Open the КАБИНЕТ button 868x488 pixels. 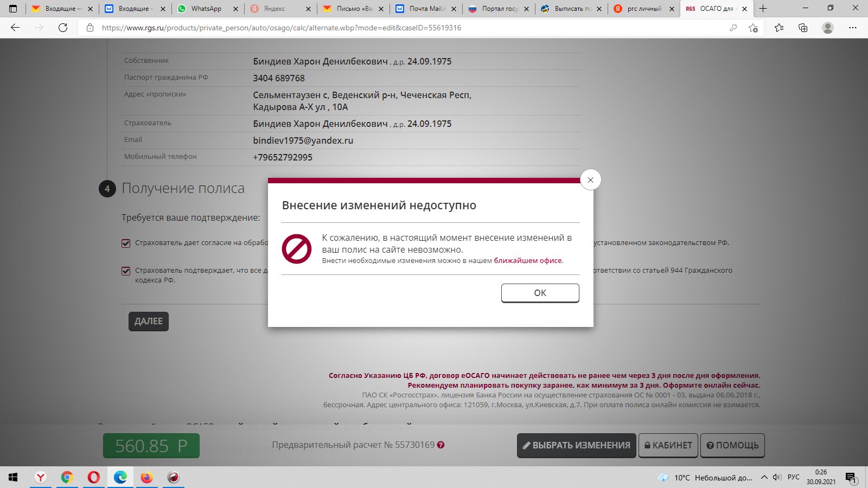[668, 445]
